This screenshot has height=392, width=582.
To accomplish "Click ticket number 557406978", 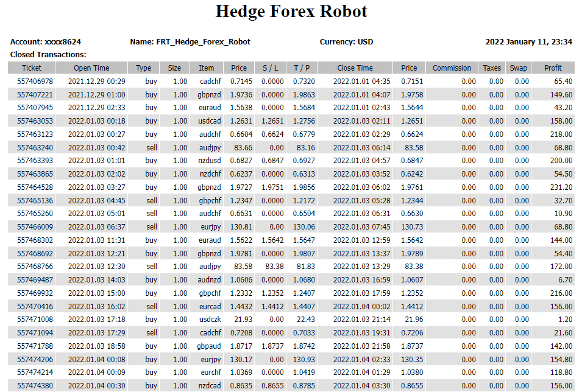I will point(35,81).
